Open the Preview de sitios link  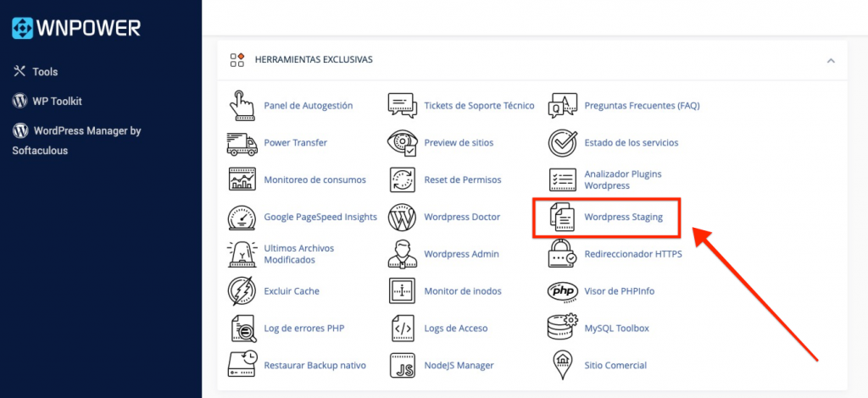tap(459, 142)
